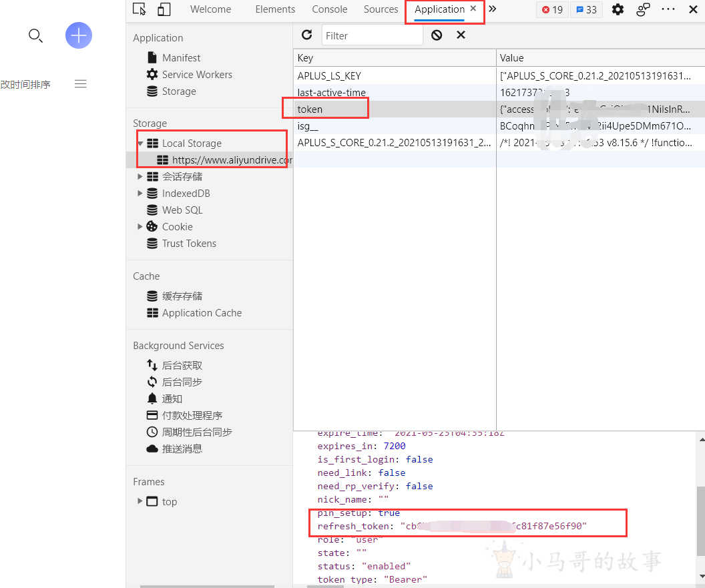Click the refresh storage icon
The image size is (705, 588).
[306, 35]
